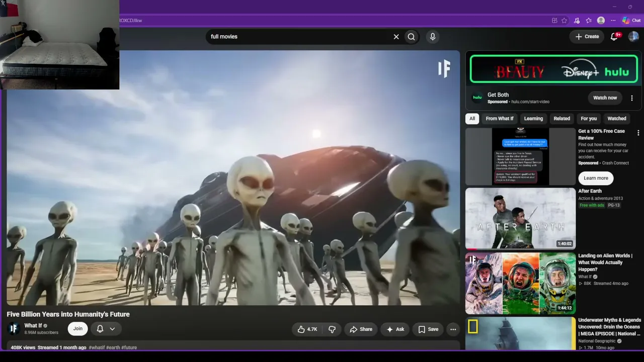
Task: Open the 'After Earth' title link
Action: (590, 191)
